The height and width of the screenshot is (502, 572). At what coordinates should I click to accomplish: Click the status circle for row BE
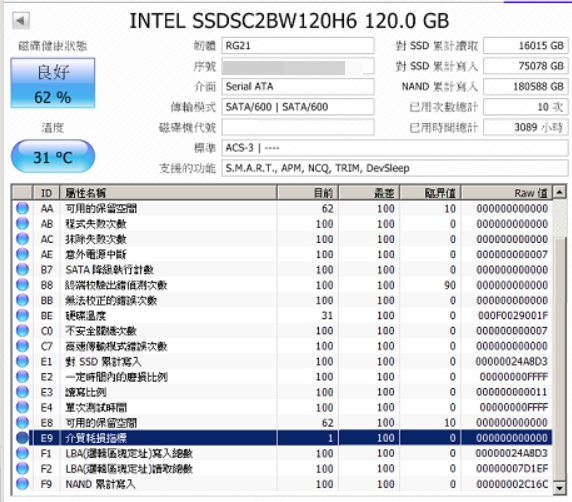[x=22, y=316]
